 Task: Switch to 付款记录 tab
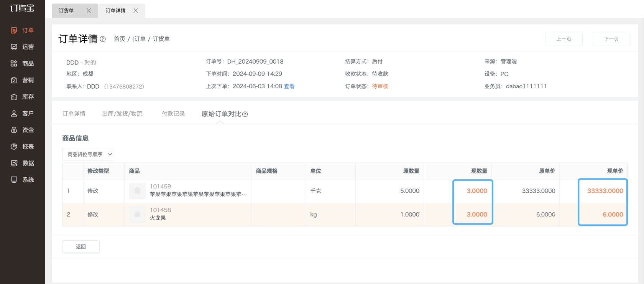(173, 114)
